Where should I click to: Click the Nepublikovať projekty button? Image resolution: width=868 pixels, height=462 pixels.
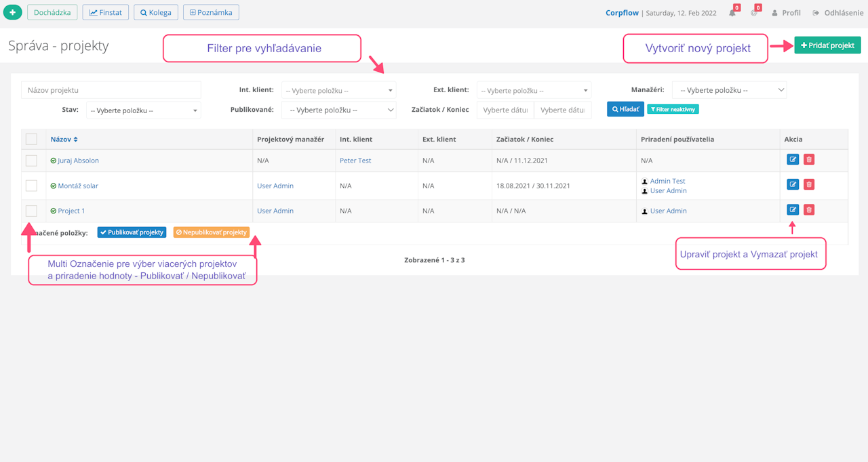pyautogui.click(x=212, y=232)
